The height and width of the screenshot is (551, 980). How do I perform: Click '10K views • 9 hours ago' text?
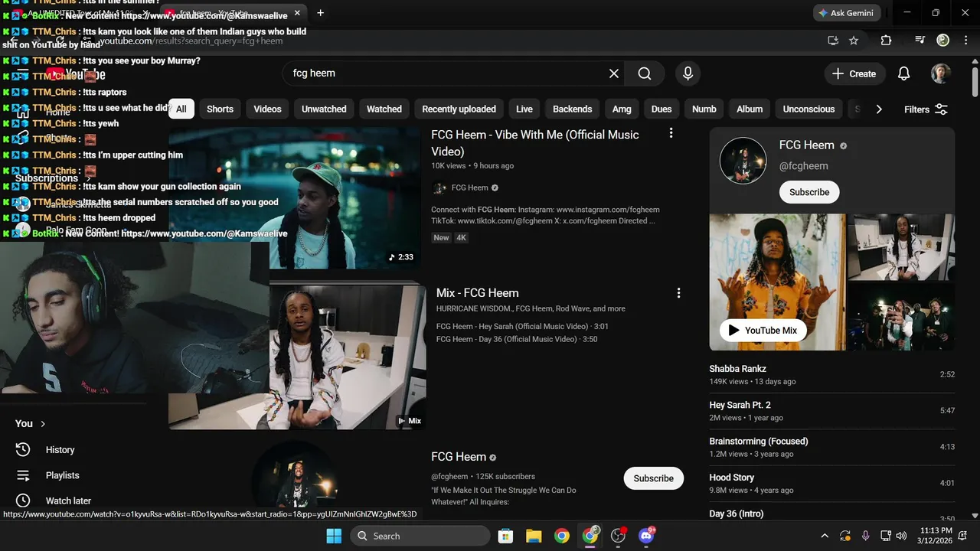pyautogui.click(x=472, y=166)
